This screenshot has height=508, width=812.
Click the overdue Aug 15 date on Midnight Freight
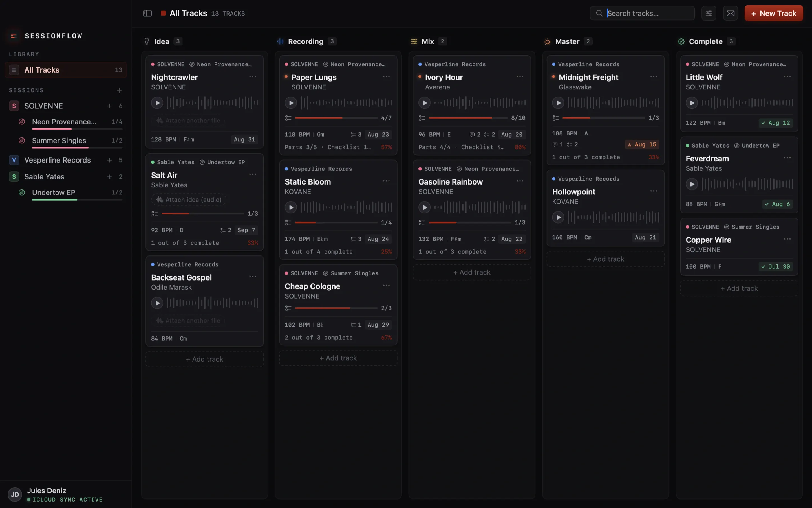[642, 144]
